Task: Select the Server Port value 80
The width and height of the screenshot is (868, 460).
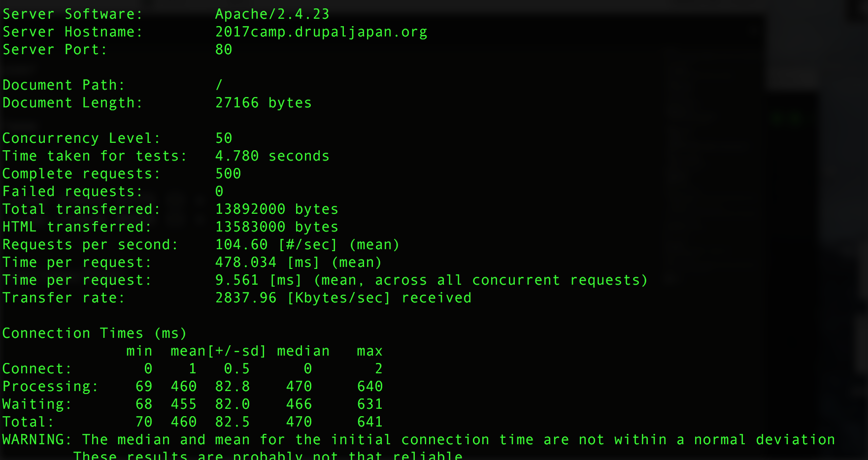Action: (x=224, y=50)
